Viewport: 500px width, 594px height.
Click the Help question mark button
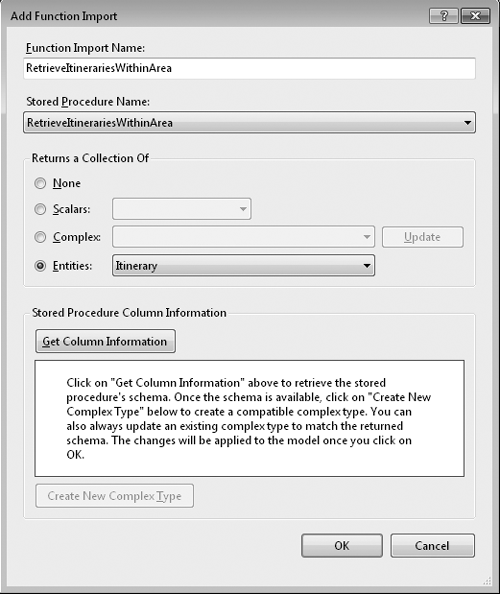click(444, 16)
